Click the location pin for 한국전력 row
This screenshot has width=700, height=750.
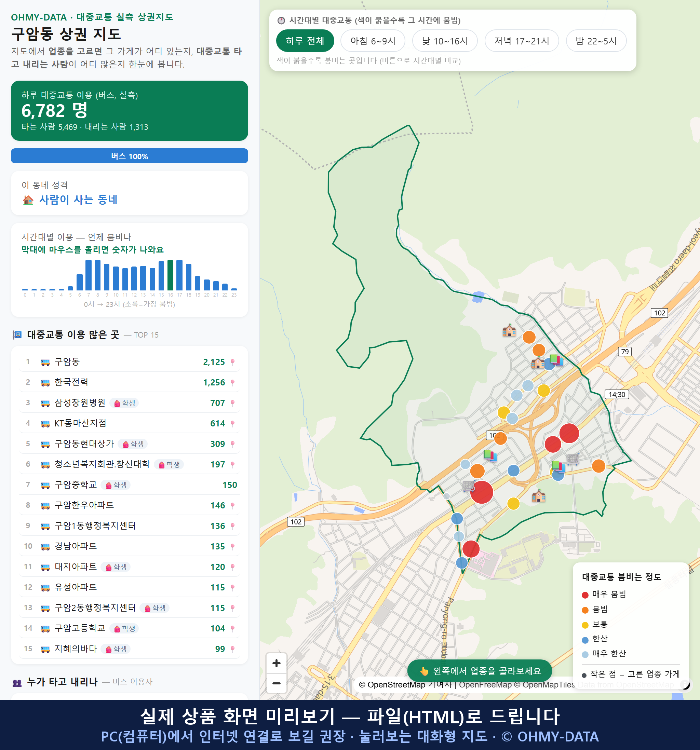(x=232, y=383)
